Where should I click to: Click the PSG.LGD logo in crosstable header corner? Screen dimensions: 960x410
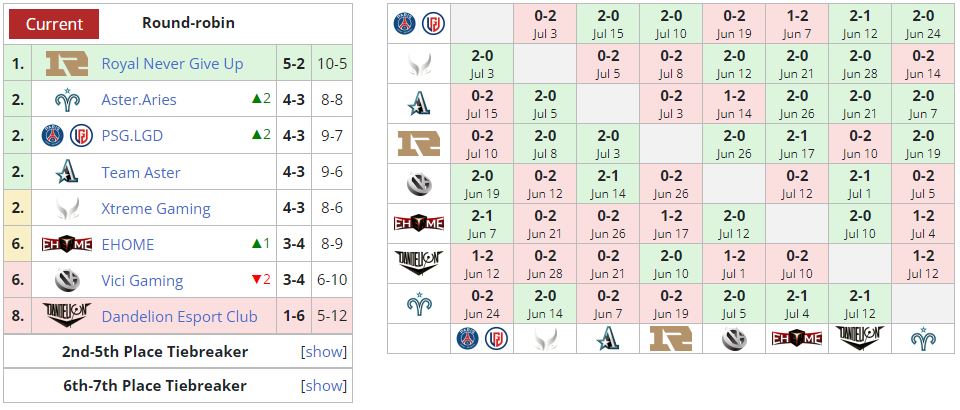[x=419, y=23]
